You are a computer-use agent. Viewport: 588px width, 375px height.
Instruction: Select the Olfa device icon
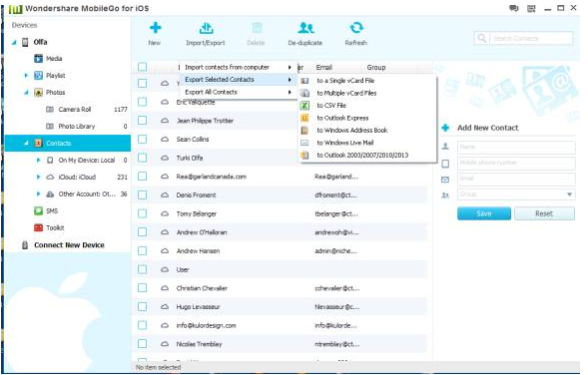click(25, 42)
